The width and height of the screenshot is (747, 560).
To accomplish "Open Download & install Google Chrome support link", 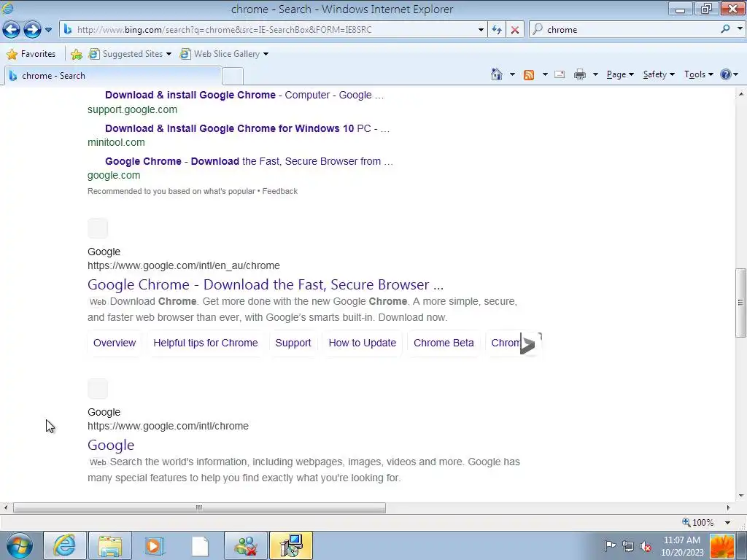I will 244,95.
